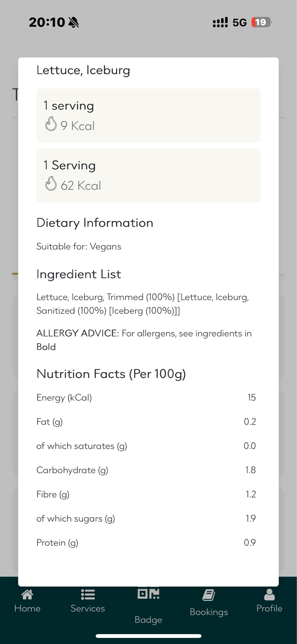The width and height of the screenshot is (297, 644).
Task: Tap the flame icon beside 9 Kcal
Action: (x=51, y=124)
